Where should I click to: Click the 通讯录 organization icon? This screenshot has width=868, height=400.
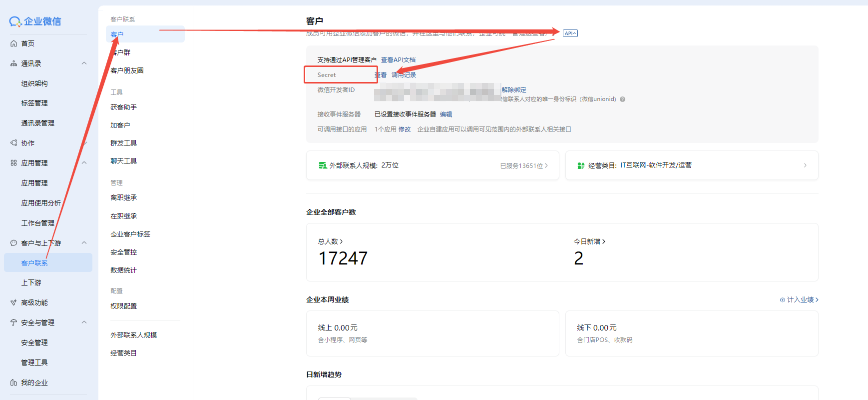[x=14, y=63]
